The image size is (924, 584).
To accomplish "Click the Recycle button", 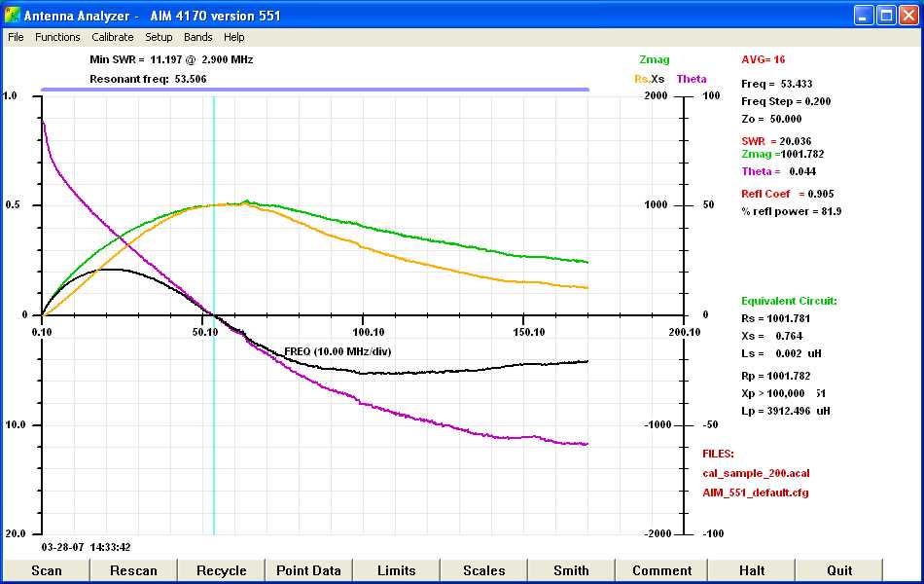I will (x=222, y=570).
